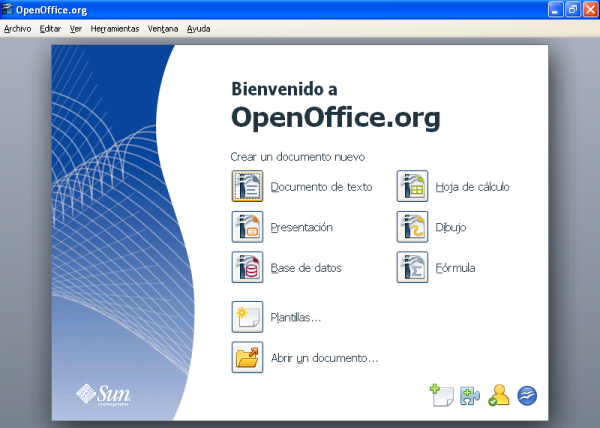The width and height of the screenshot is (600, 428).
Task: Open the OpenOffice.org info seagull icon
Action: click(528, 395)
